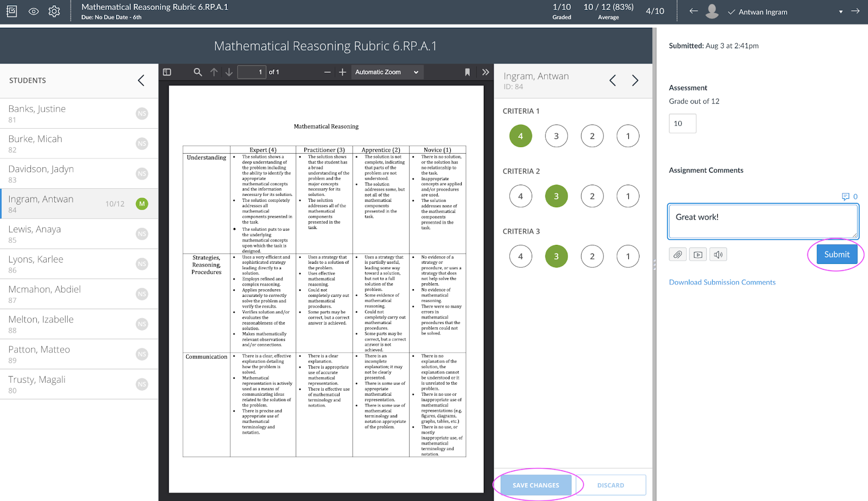This screenshot has height=501, width=868.
Task: Select student Davidson, Jadyn
Action: [x=79, y=174]
